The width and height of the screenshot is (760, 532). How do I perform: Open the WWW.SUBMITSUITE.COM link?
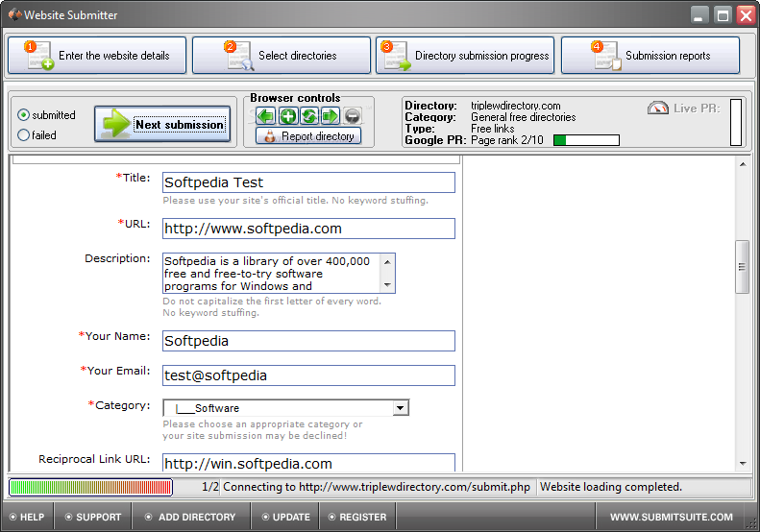(x=672, y=517)
